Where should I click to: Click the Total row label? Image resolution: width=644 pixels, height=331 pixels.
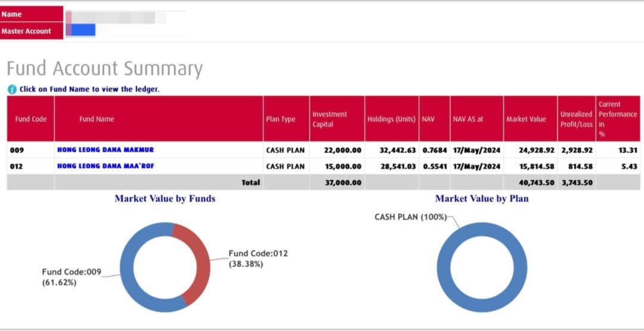[251, 182]
